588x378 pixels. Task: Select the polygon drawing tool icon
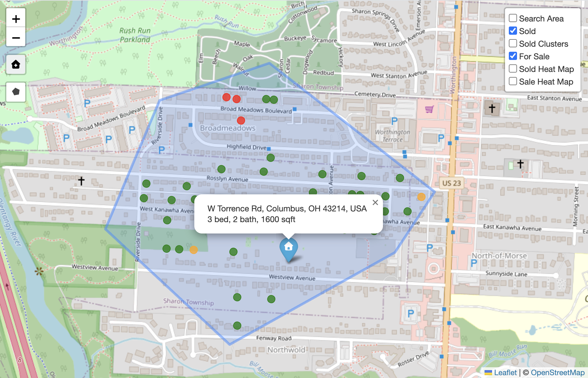pos(15,92)
